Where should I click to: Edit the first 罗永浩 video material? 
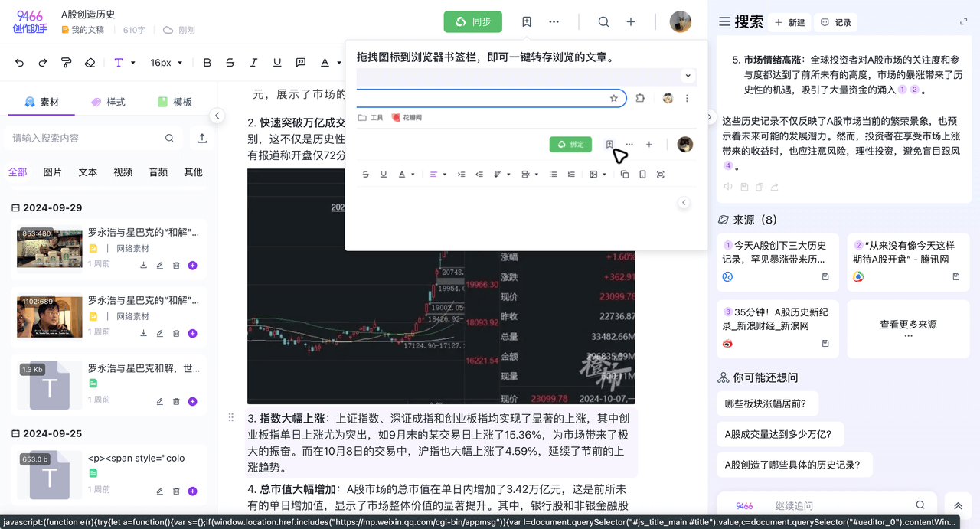160,266
